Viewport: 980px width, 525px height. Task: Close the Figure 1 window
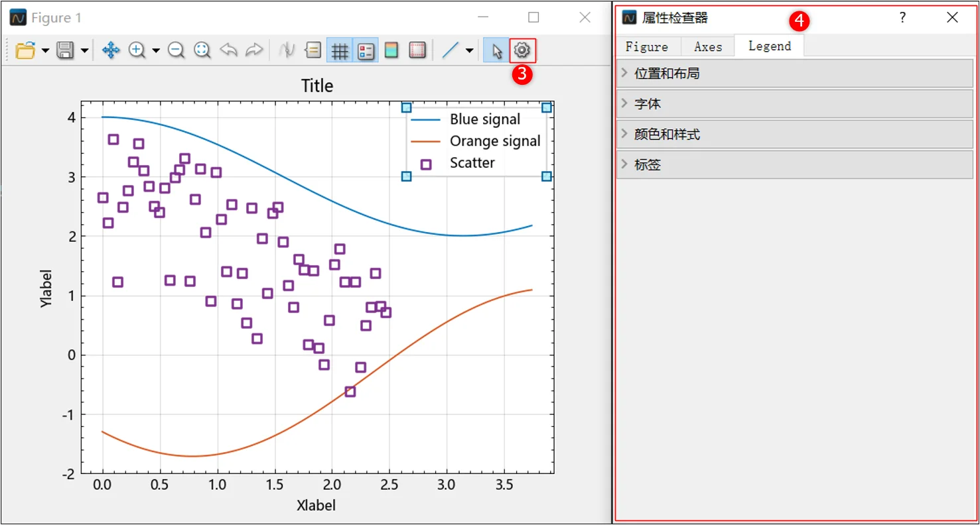[585, 18]
